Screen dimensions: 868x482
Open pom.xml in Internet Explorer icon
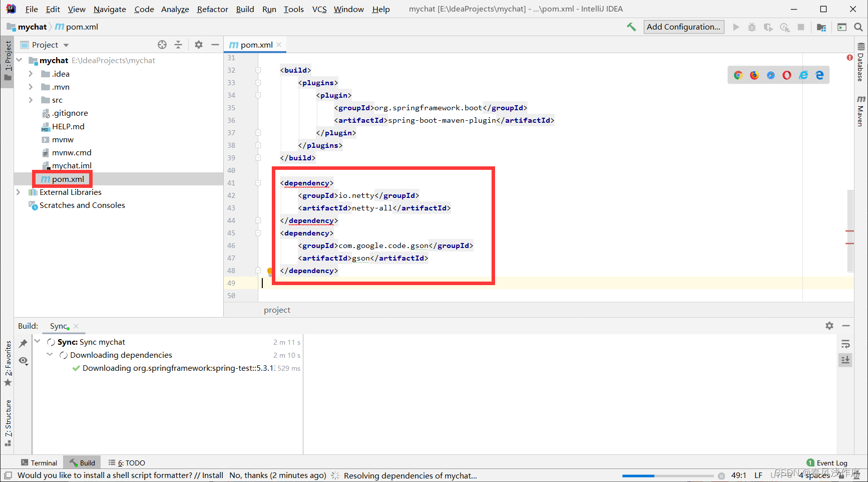pos(803,75)
